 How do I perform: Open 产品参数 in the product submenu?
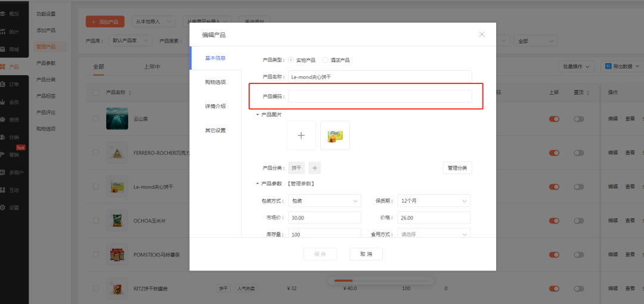[x=45, y=63]
